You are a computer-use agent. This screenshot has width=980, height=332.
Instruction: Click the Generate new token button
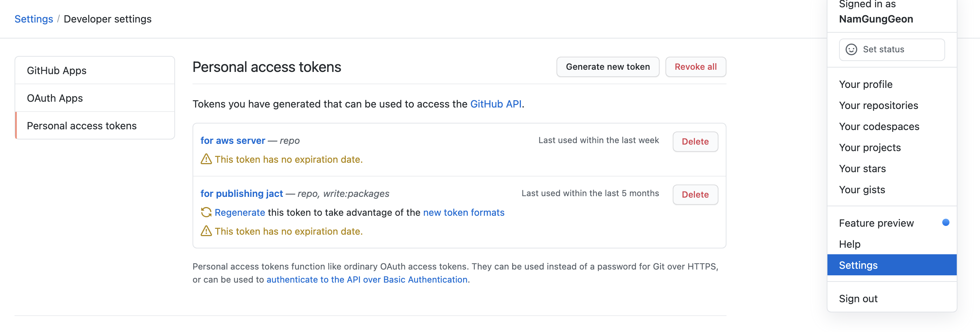click(608, 67)
